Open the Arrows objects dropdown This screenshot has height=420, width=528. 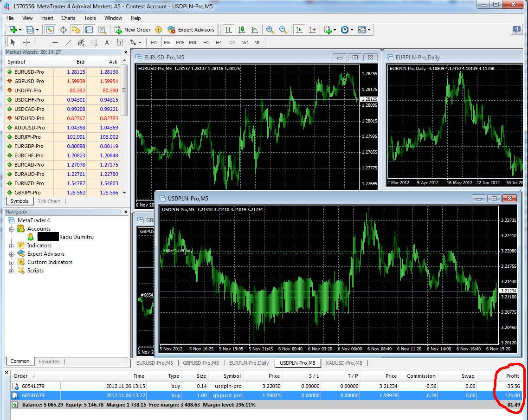[x=135, y=42]
